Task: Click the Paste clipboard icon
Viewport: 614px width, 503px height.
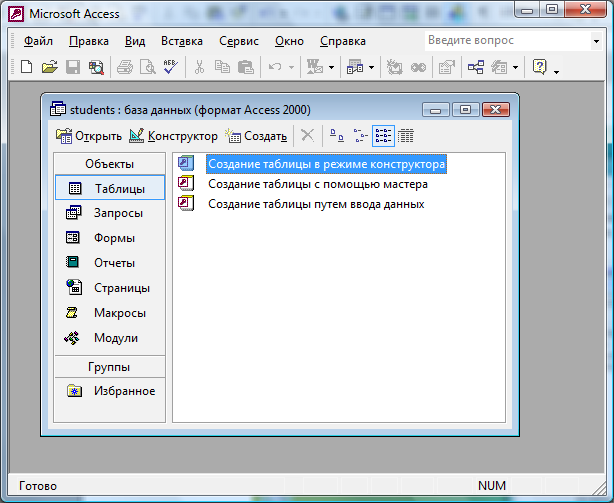Action: pyautogui.click(x=246, y=67)
